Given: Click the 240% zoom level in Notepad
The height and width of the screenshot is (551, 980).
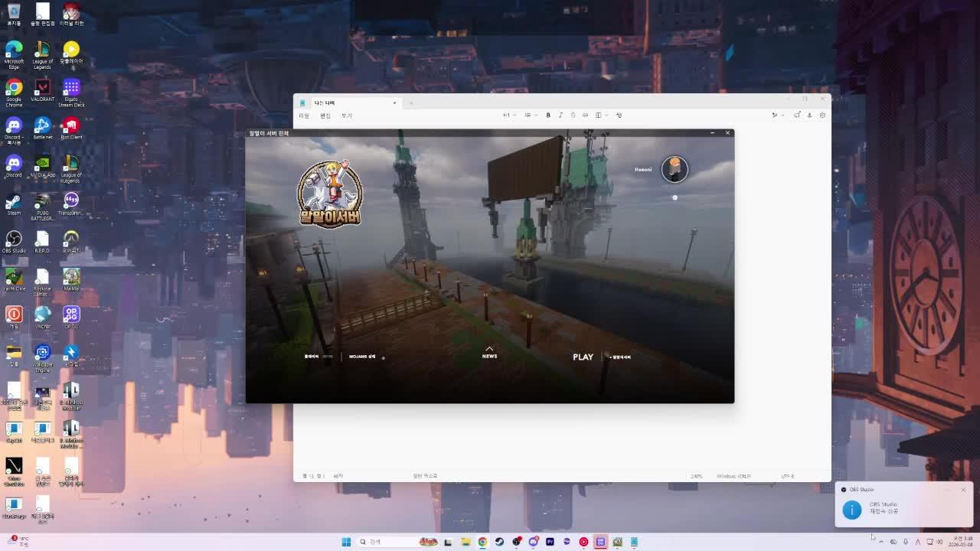Looking at the screenshot, I should pyautogui.click(x=697, y=476).
